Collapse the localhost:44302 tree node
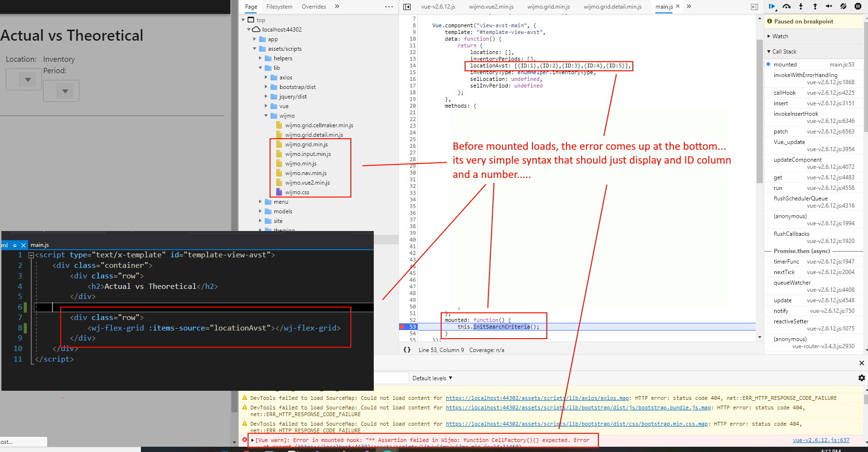Viewport: 868px width, 452px height. point(249,29)
